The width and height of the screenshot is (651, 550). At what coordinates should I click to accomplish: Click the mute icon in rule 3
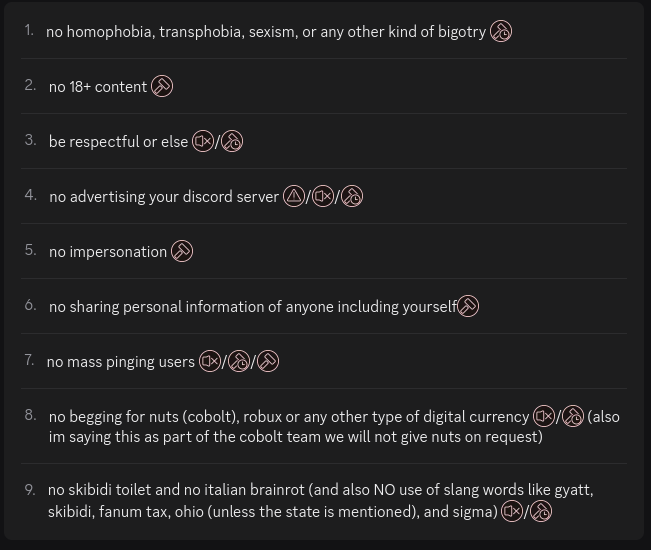203,142
